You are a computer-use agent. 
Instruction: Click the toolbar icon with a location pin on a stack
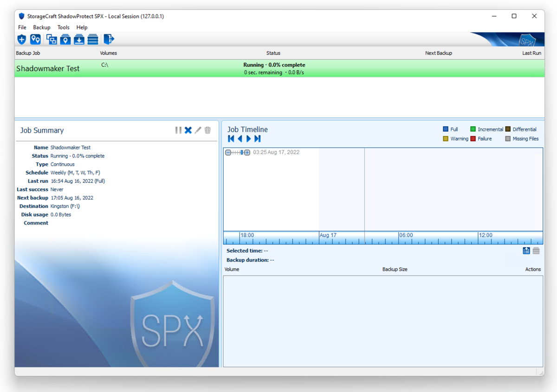tap(65, 39)
